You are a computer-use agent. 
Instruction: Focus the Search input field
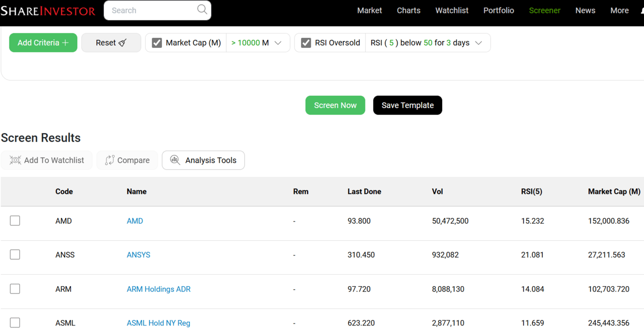150,10
